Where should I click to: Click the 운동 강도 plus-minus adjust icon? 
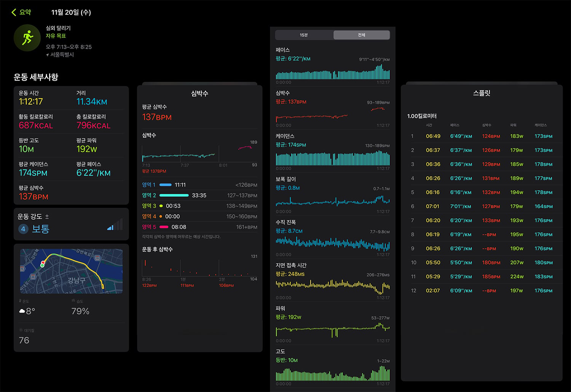coord(47,217)
